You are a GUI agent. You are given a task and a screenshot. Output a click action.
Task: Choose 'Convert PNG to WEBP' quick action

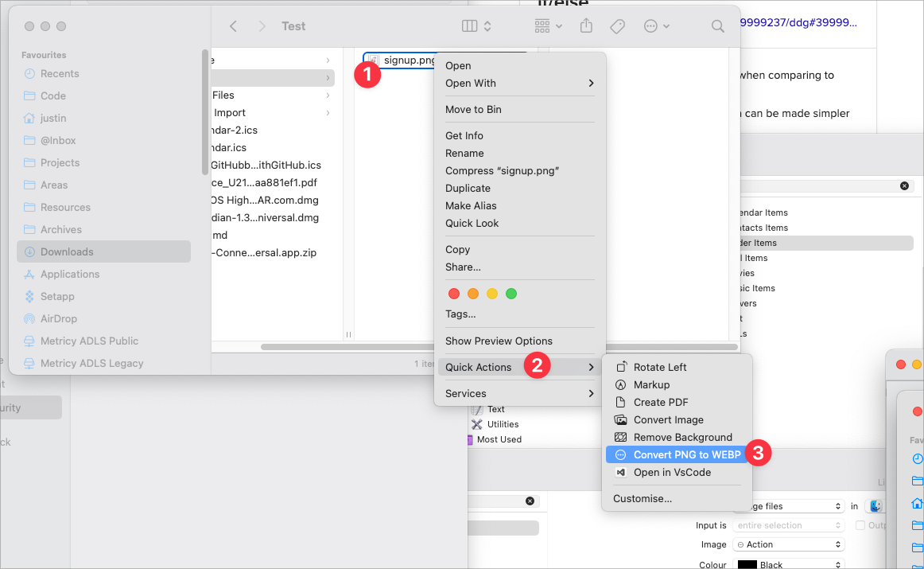click(x=685, y=454)
